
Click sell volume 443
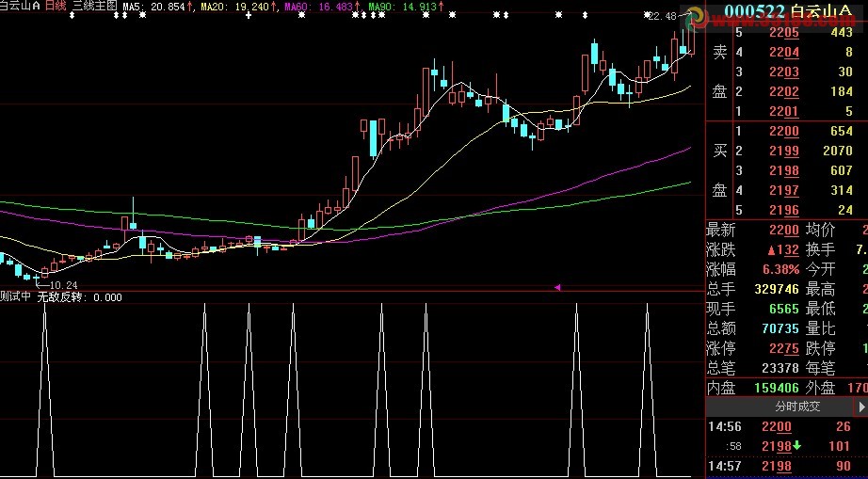point(842,33)
